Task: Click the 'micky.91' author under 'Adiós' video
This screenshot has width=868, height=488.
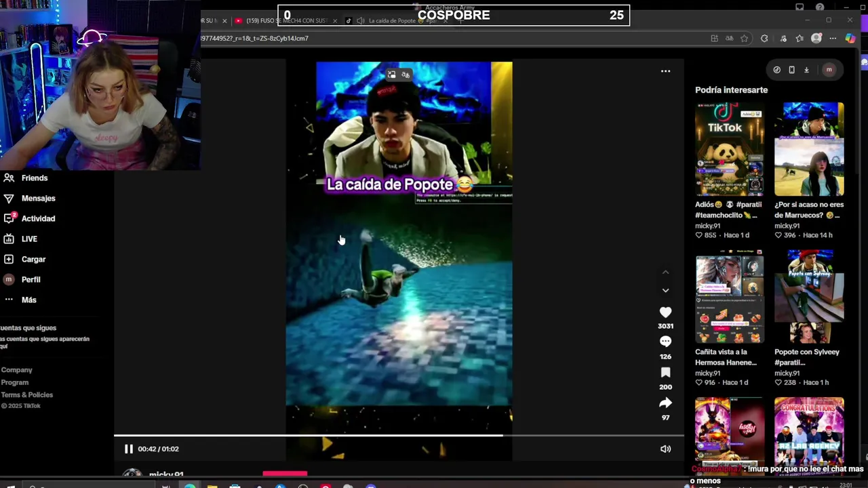Action: tap(708, 226)
